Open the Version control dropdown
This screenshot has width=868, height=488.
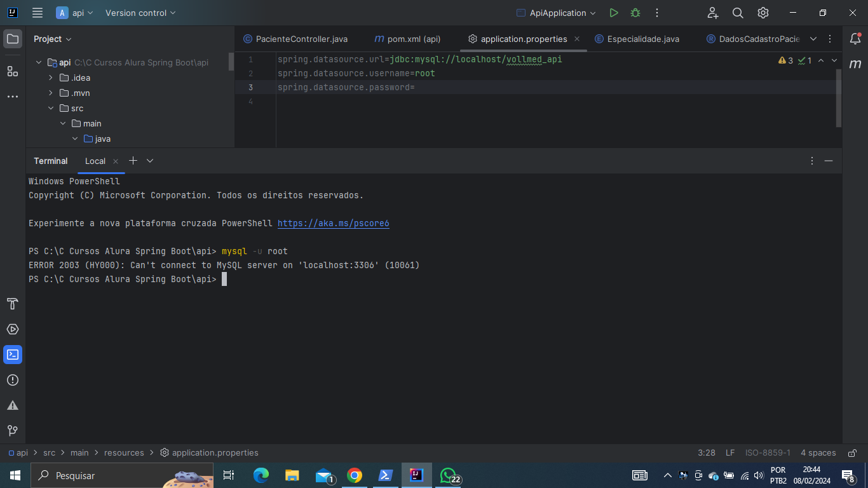point(140,13)
